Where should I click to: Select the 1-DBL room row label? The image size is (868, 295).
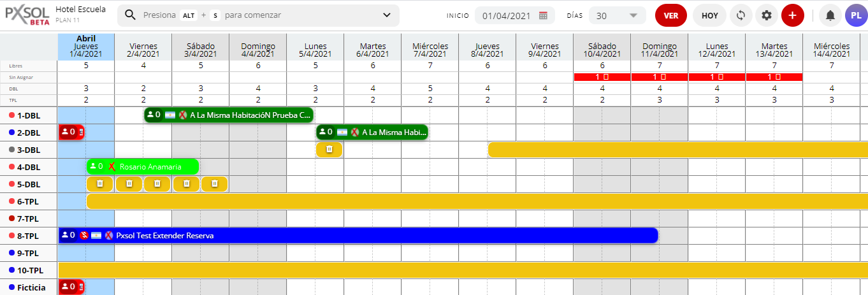coord(28,115)
